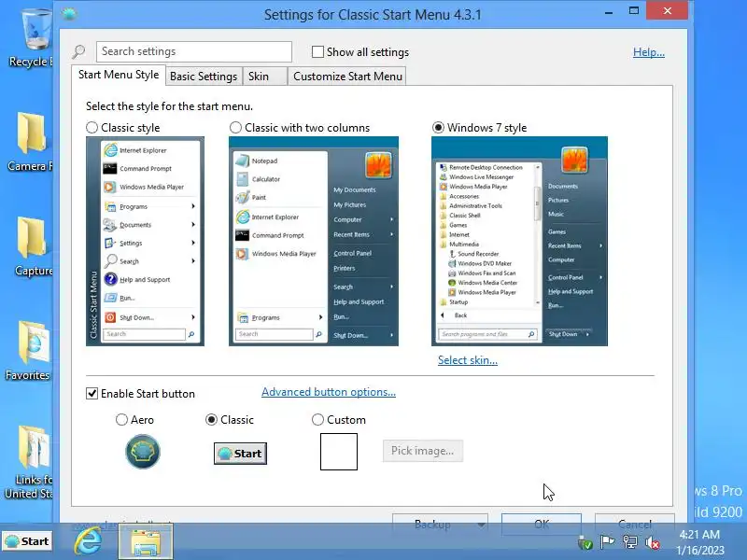Click the taskbar clock showing 4:21 AM
Image resolution: width=747 pixels, height=560 pixels.
click(x=699, y=542)
